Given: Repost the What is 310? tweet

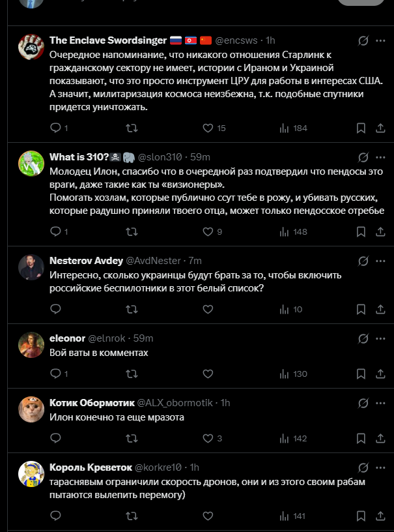Looking at the screenshot, I should click(132, 231).
